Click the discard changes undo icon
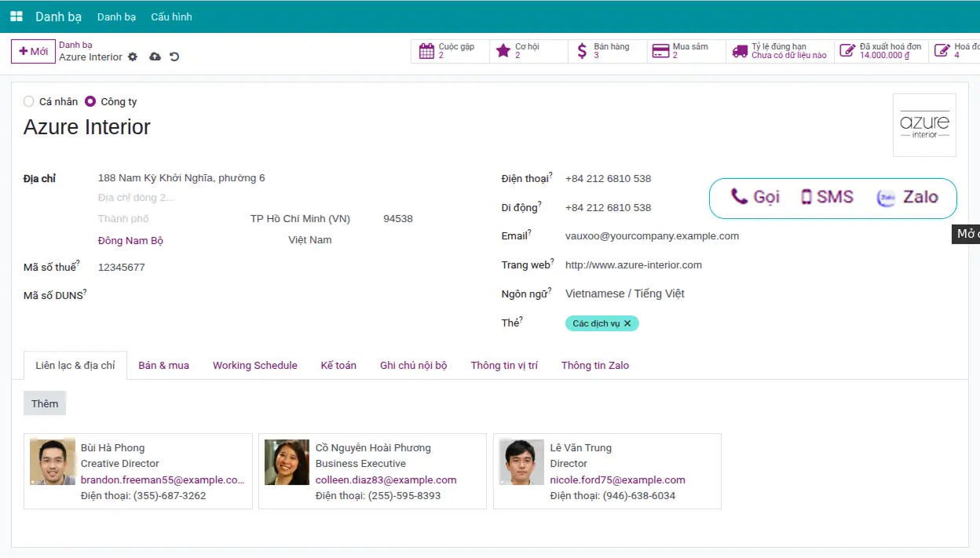The width and height of the screenshot is (980, 558). click(x=174, y=57)
